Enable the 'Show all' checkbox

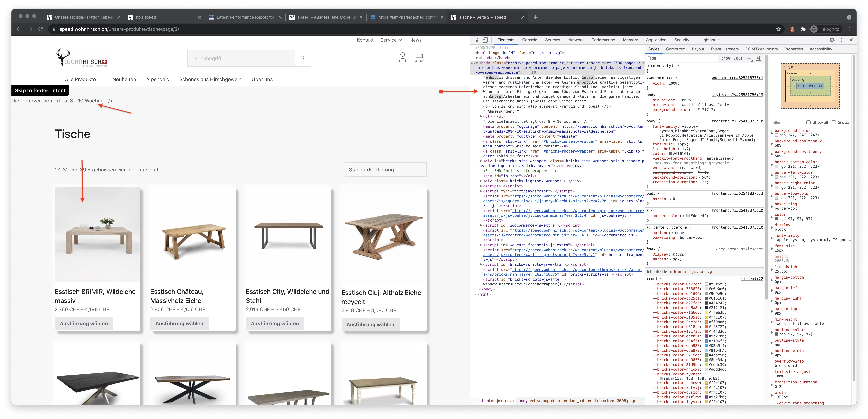click(808, 122)
